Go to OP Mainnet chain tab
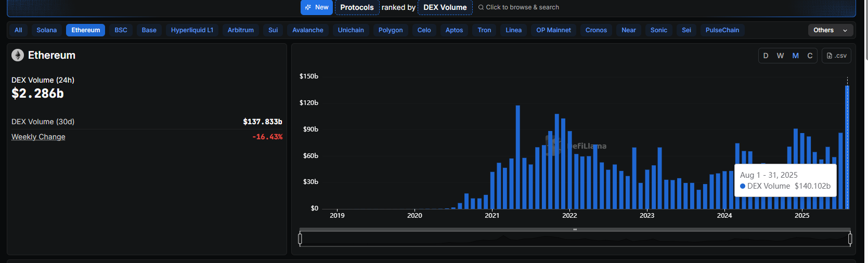Viewport: 868px width, 263px height. point(554,30)
